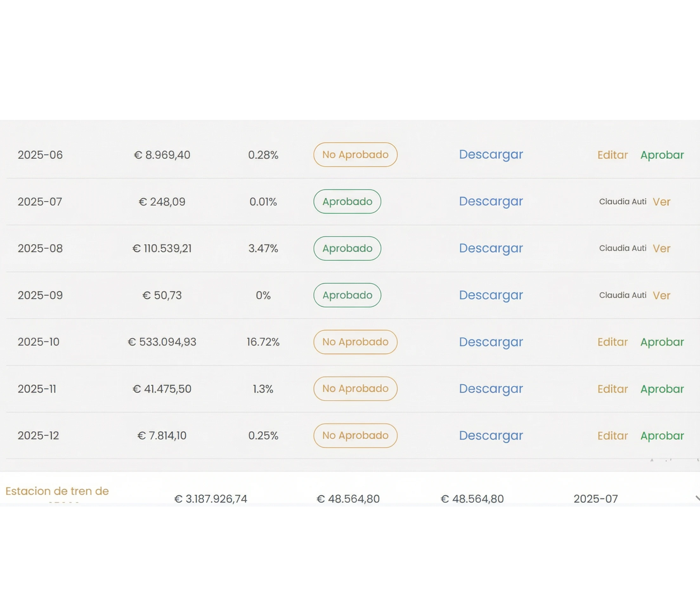Open Ver link for 2025-08
The width and height of the screenshot is (700, 609).
click(x=661, y=248)
